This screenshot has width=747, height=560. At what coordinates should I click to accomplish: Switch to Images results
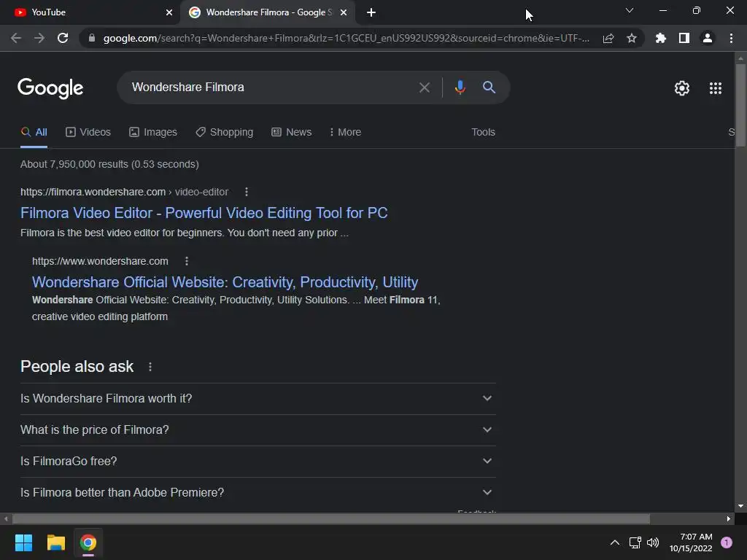[153, 133]
